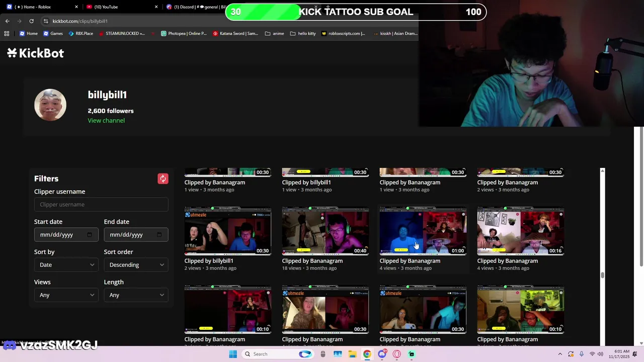Open the Photopea bookmark
644x362 pixels.
coord(184,34)
